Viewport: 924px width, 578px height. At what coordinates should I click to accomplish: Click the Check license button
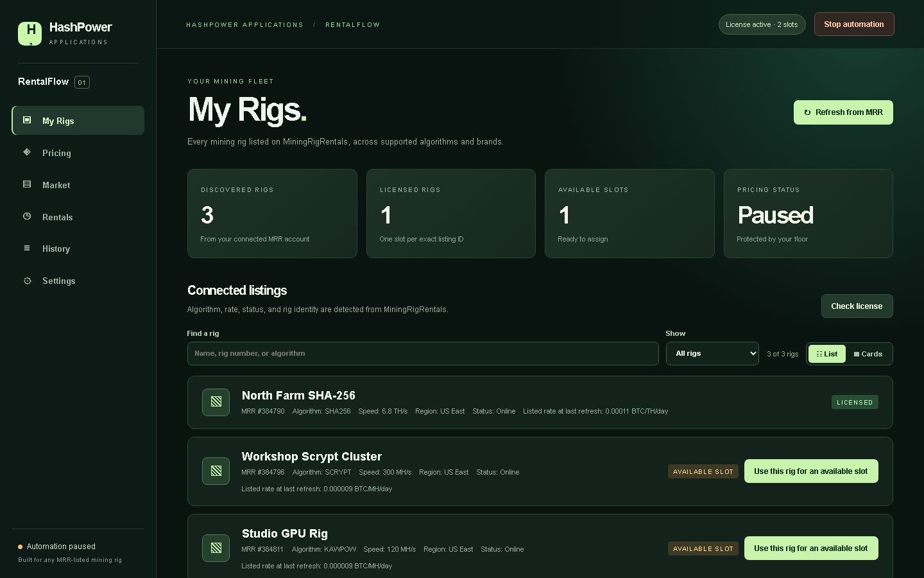[857, 306]
